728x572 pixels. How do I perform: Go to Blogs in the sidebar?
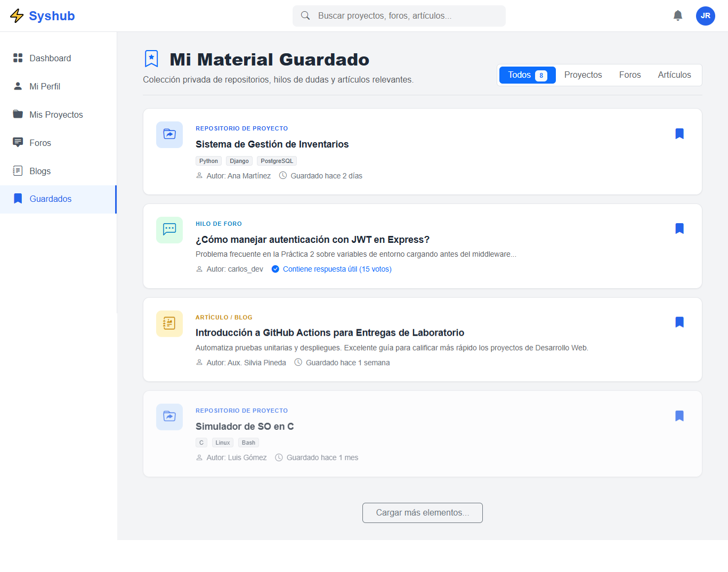(18, 170)
